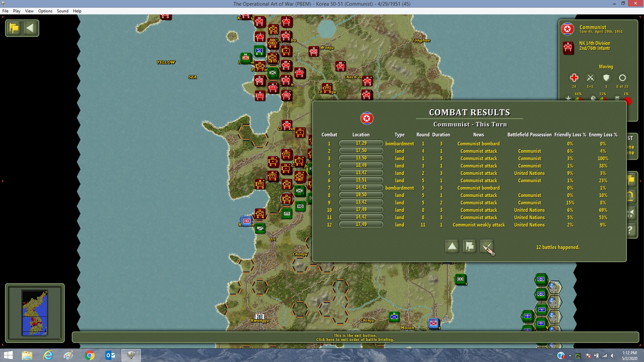Viewport: 644px width, 362px height.
Task: Click location 17,50 button for combat 2
Action: [361, 151]
